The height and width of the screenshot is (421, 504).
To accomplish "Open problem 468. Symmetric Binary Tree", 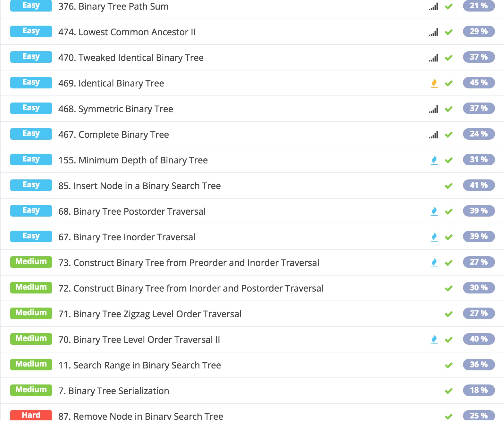I will (x=115, y=109).
